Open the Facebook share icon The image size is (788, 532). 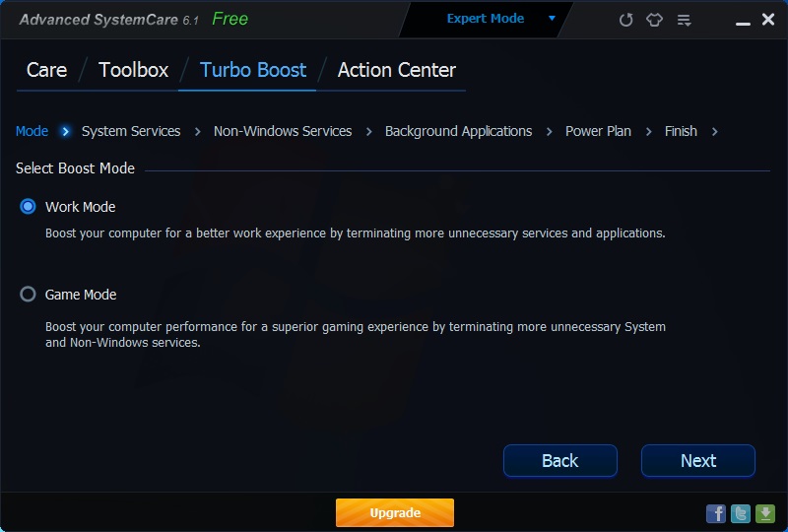pos(716,513)
